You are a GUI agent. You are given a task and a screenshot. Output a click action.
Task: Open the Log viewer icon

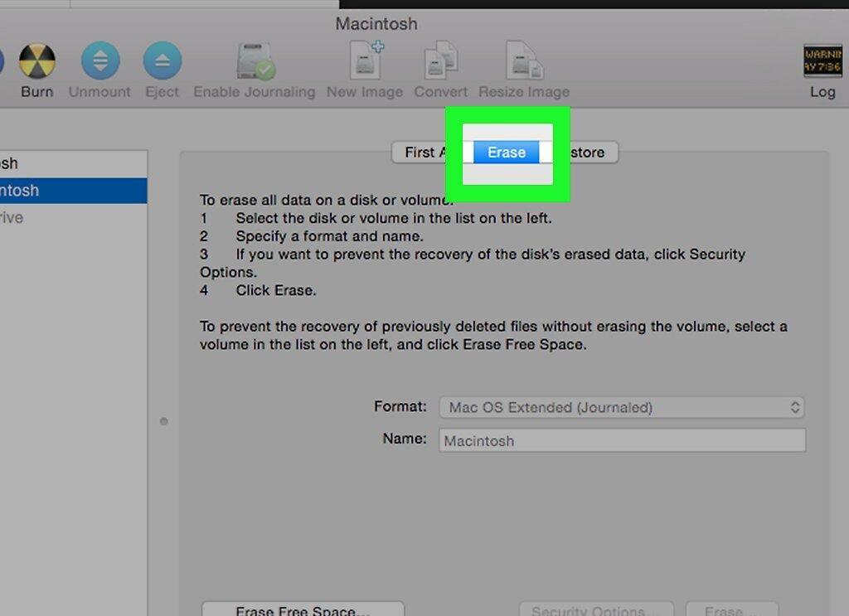point(822,61)
